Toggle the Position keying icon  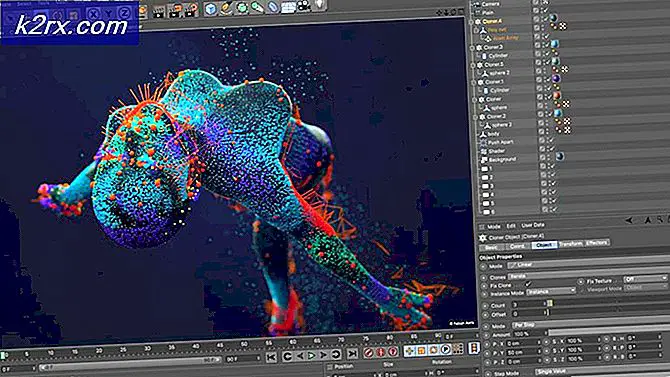click(x=409, y=351)
